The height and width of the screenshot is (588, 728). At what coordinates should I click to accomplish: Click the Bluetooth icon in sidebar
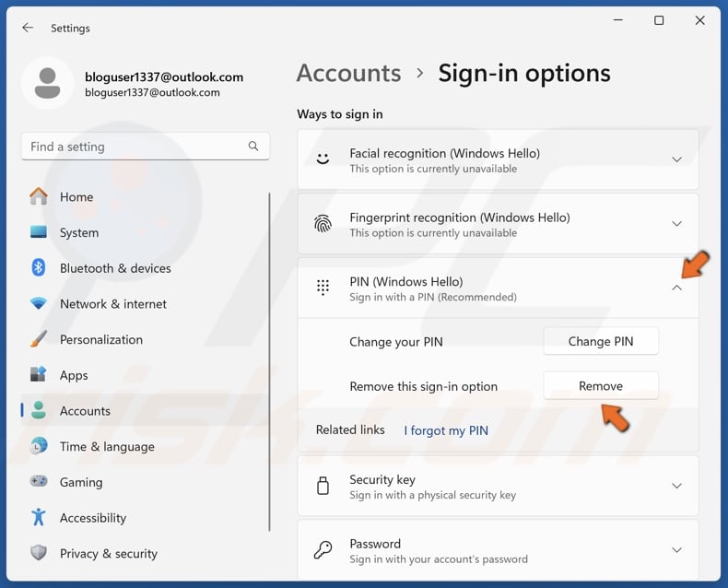click(39, 267)
